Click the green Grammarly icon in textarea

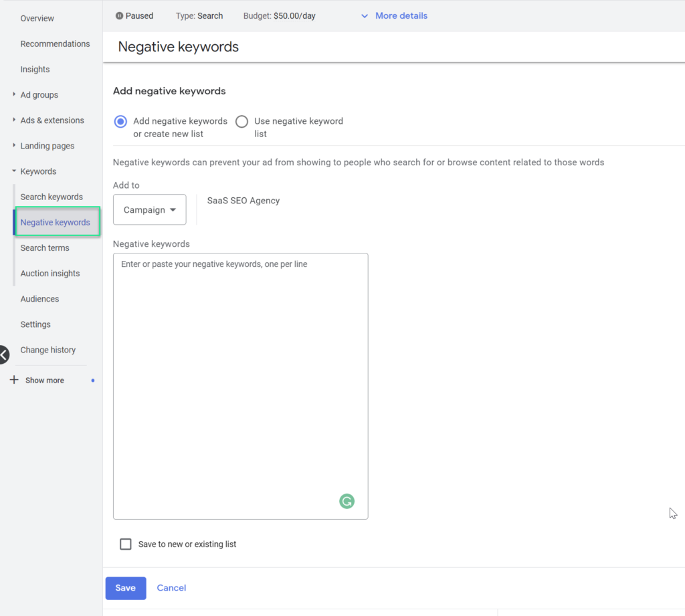click(347, 501)
